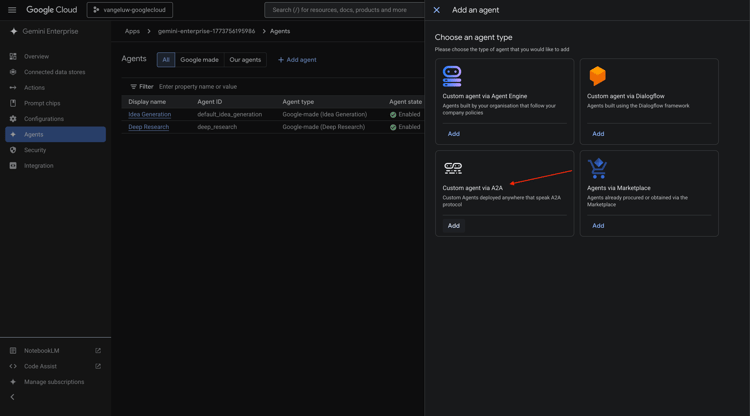Click the Dialogflow orange cube icon
This screenshot has height=416, width=750.
[x=597, y=76]
